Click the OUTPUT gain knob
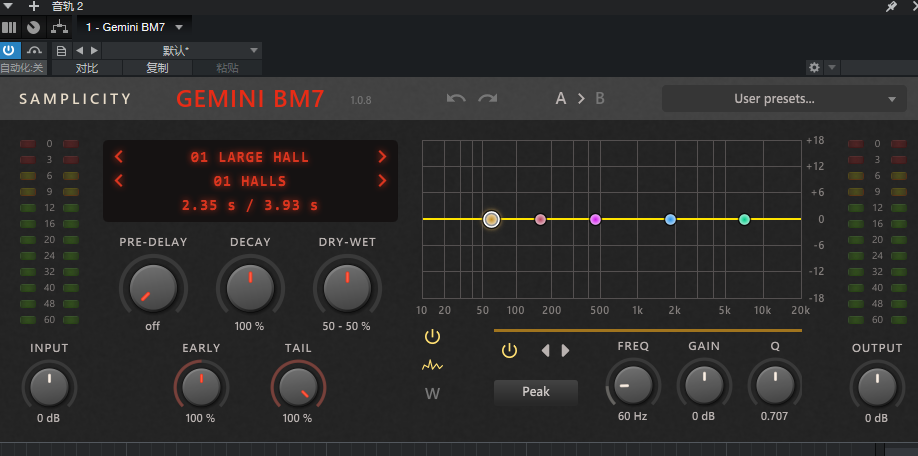This screenshot has height=456, width=918. pos(877,388)
